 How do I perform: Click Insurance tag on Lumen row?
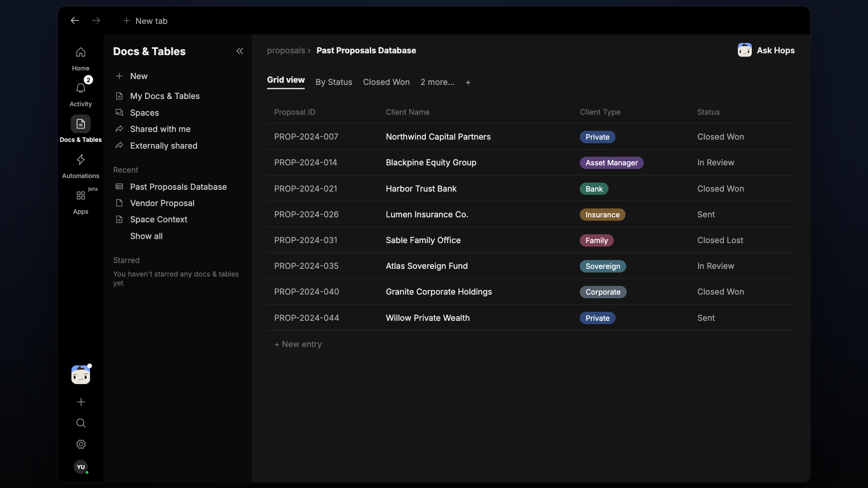click(603, 215)
